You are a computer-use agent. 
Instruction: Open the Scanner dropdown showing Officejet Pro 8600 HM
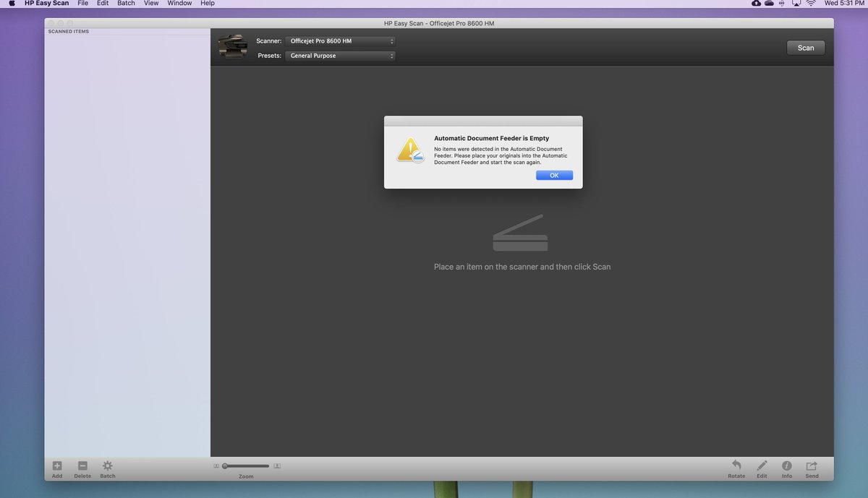(341, 41)
